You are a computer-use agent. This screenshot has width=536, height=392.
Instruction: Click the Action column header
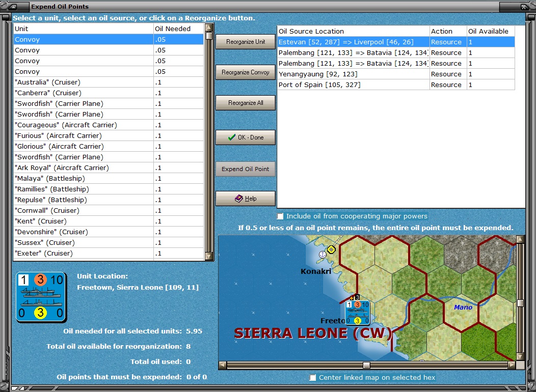(x=448, y=31)
